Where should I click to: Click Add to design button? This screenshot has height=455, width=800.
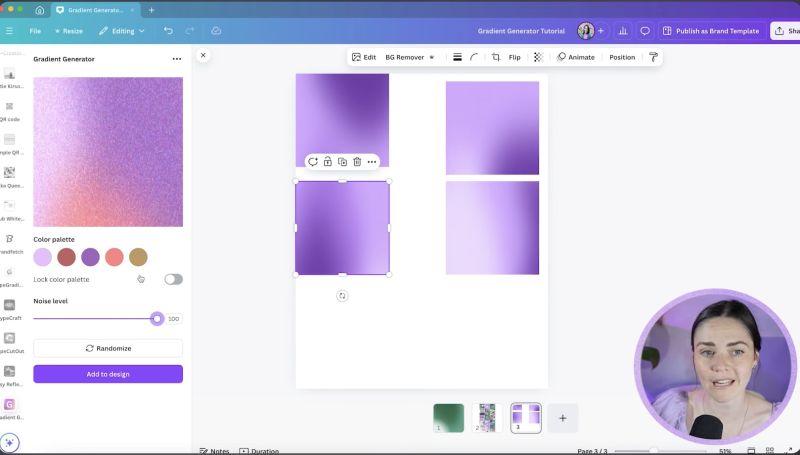coord(108,374)
